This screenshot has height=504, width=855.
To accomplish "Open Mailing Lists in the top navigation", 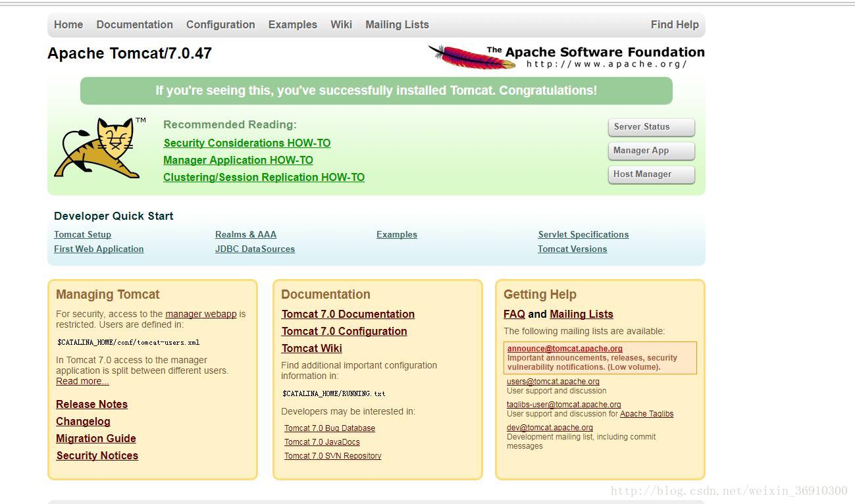I will pyautogui.click(x=397, y=24).
